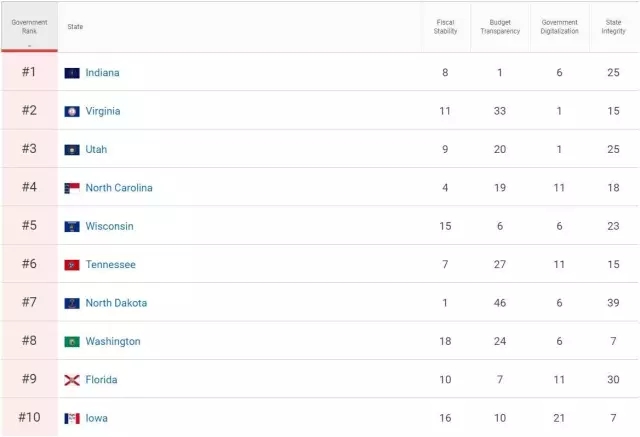Screen dimensions: 640x437
Task: Click the Washington state flag icon
Action: (72, 342)
